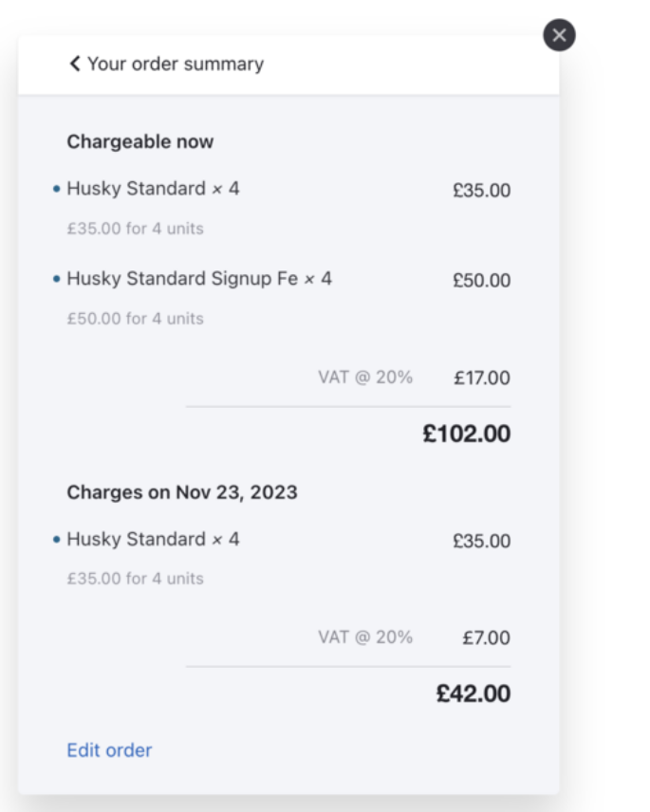Select the £42.00 recurring total

[473, 694]
